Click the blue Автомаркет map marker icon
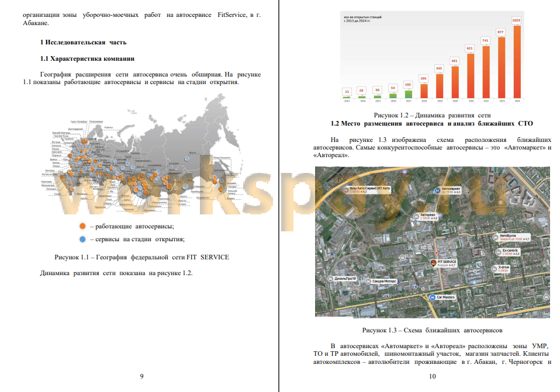The image size is (560, 392). (437, 190)
